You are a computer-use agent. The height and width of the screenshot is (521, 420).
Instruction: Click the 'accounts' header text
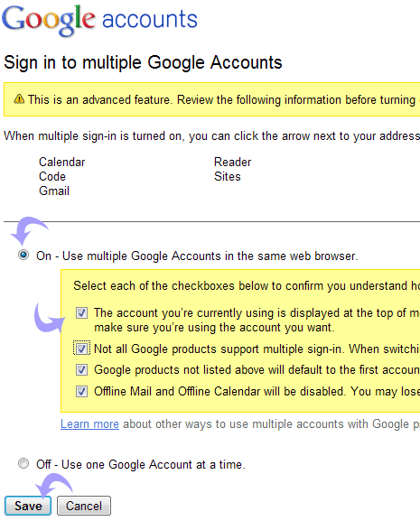[150, 19]
